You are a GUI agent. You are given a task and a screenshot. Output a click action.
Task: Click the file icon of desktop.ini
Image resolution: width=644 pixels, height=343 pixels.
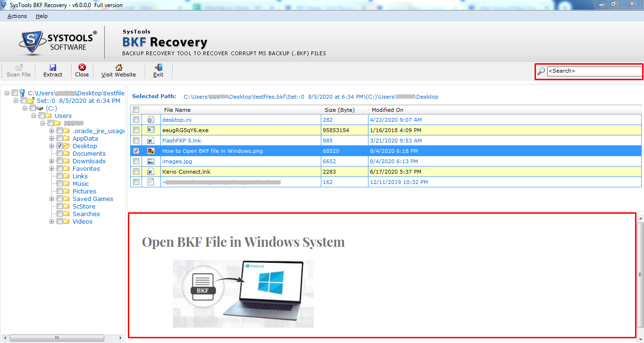point(151,120)
